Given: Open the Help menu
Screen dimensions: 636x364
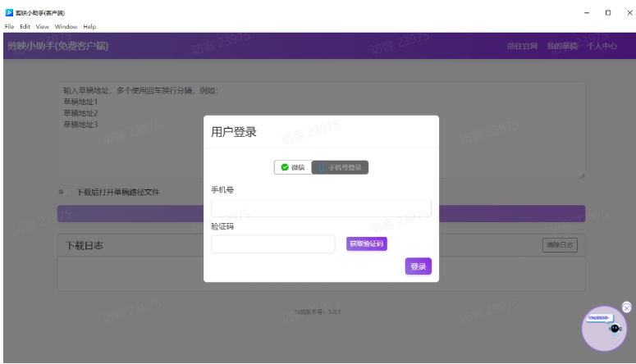Looking at the screenshot, I should [89, 26].
